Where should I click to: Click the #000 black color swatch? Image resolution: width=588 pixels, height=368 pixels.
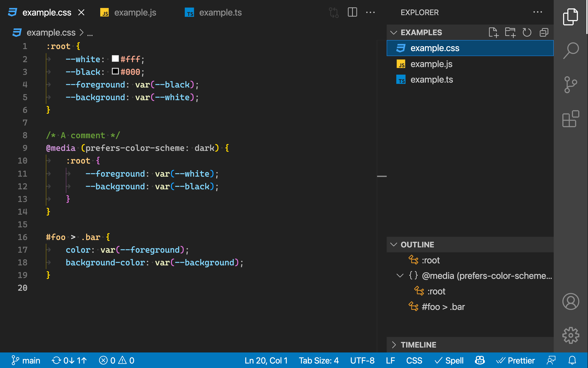[115, 71]
